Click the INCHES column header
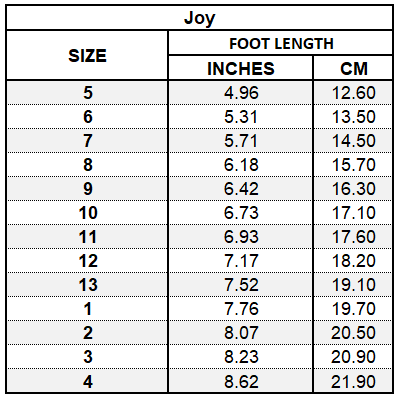Screen dimensions: 398x400 [x=241, y=68]
